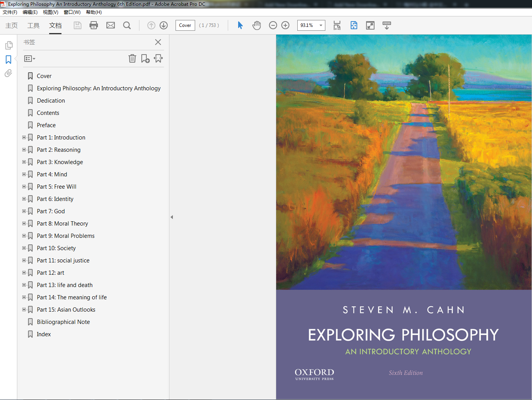Print the document using printer icon
This screenshot has width=532, height=400.
(94, 25)
